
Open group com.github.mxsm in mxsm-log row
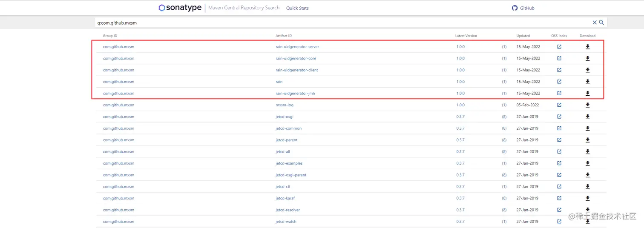(118, 105)
